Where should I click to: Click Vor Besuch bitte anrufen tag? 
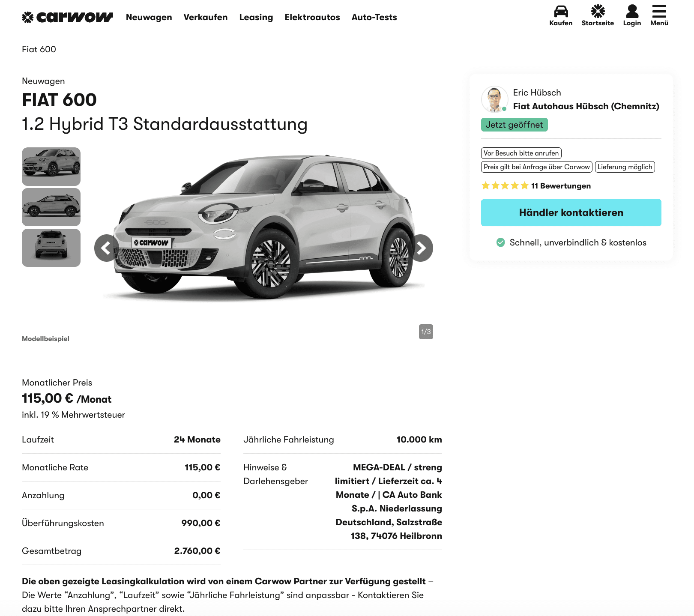521,153
